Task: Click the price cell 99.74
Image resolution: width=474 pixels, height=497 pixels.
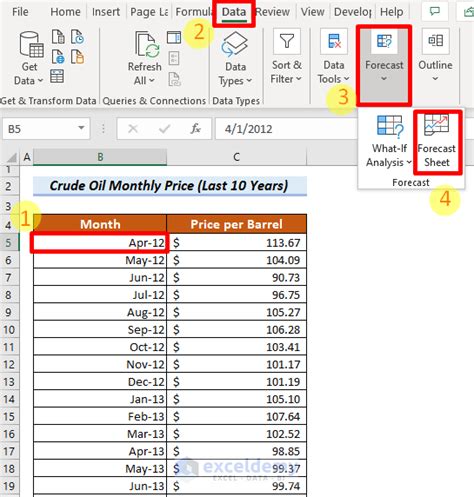Action: click(236, 486)
